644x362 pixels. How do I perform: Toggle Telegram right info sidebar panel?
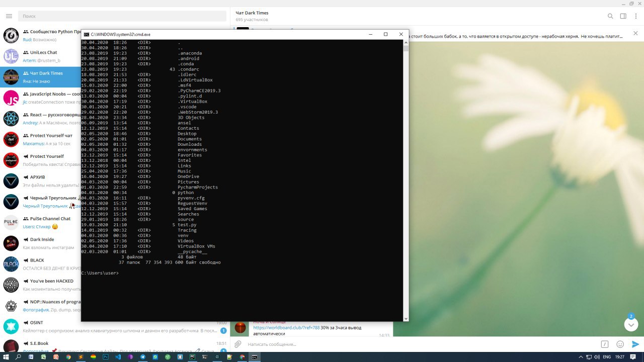(x=623, y=16)
